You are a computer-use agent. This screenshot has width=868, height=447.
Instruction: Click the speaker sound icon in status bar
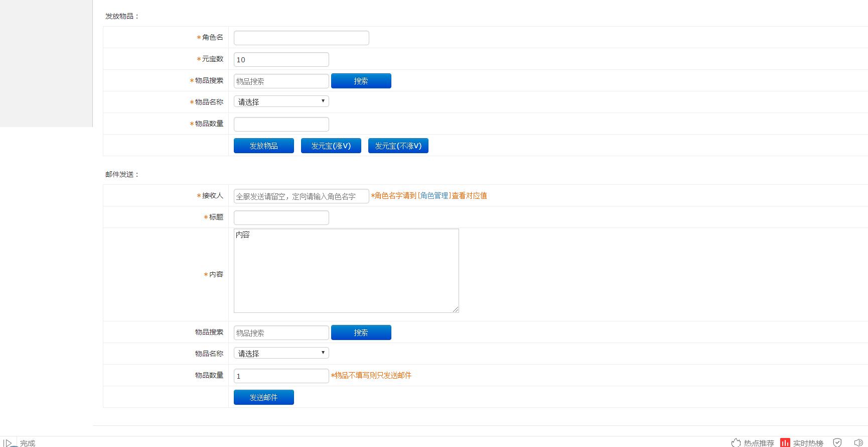coord(858,442)
